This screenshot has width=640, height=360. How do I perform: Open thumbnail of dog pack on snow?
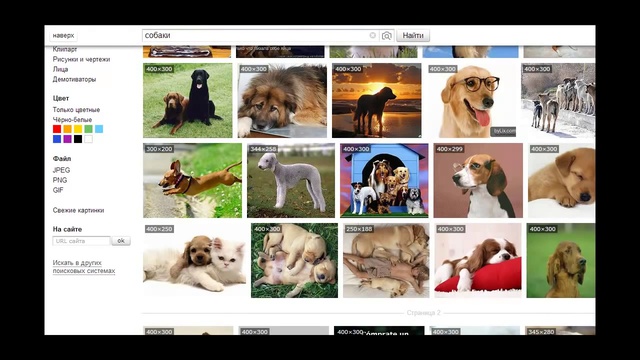tap(558, 100)
